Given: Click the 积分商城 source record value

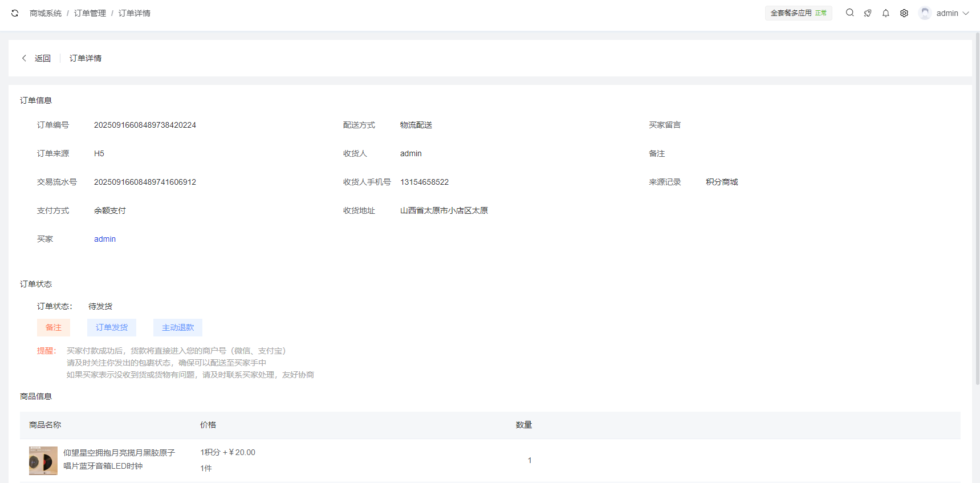Looking at the screenshot, I should click(722, 182).
